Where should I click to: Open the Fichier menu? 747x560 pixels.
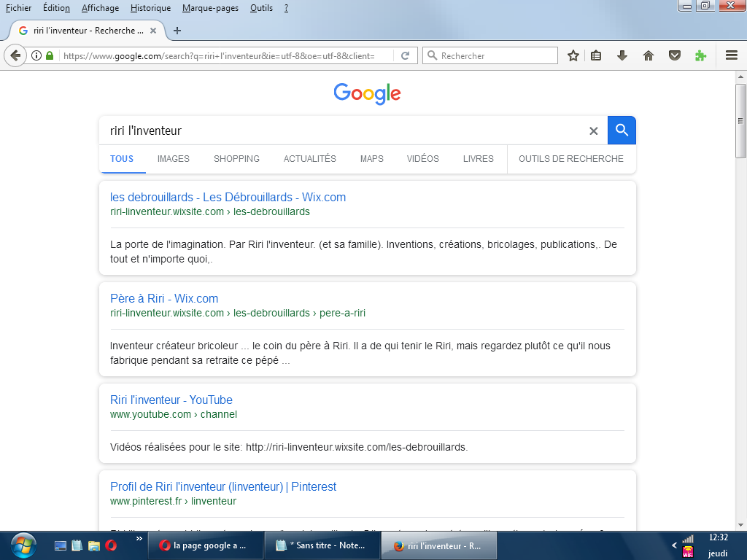pos(18,8)
